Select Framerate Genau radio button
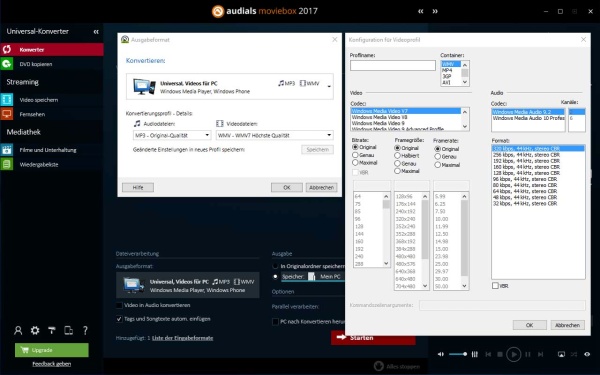This screenshot has width=600, height=375. (x=437, y=157)
